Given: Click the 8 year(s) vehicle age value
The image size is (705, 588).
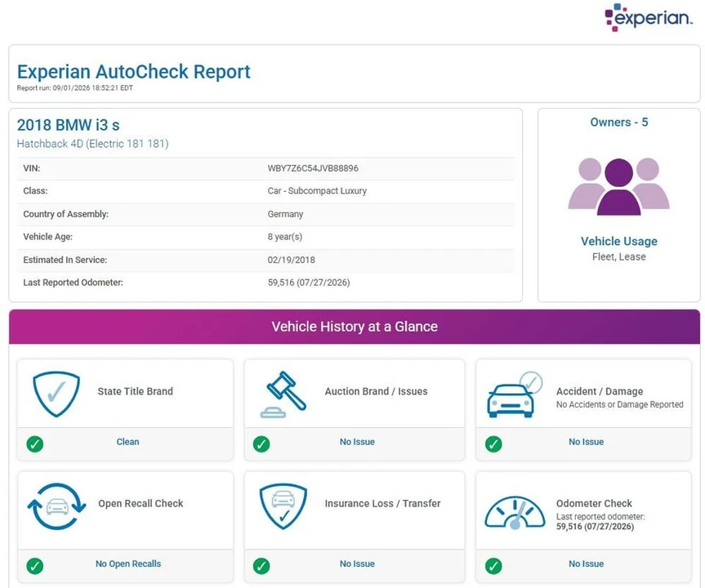Looking at the screenshot, I should [285, 237].
